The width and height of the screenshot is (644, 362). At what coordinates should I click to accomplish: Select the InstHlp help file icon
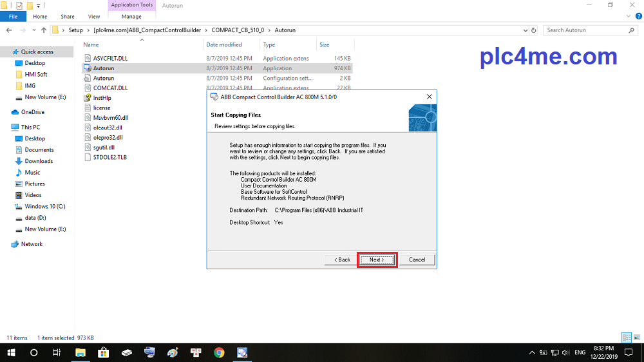pyautogui.click(x=88, y=98)
